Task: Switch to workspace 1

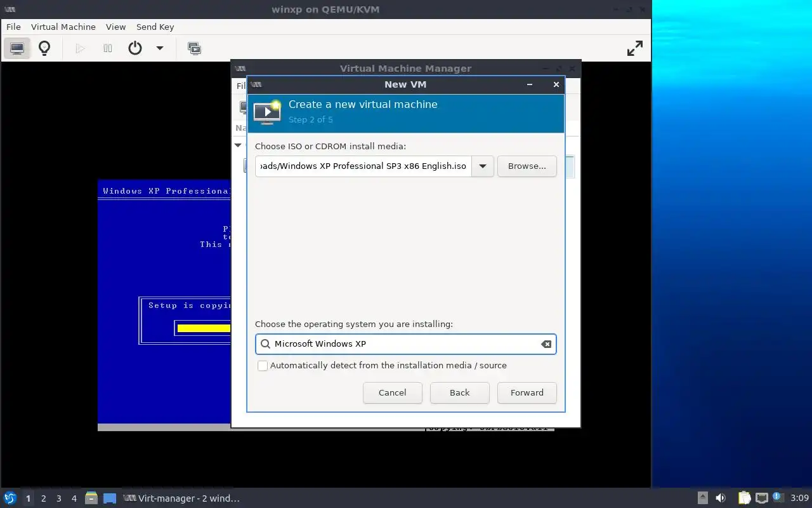Action: [28, 498]
